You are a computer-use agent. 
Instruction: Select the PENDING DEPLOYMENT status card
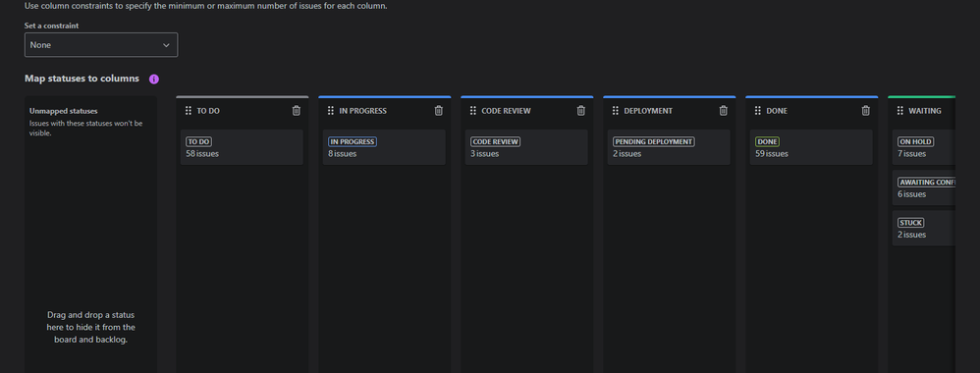pyautogui.click(x=669, y=147)
